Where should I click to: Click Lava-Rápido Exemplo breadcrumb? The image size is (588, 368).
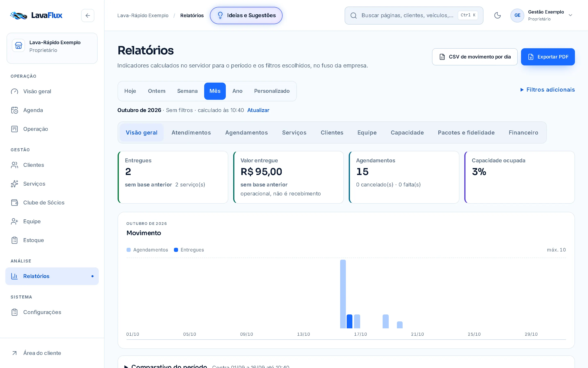[x=143, y=16]
